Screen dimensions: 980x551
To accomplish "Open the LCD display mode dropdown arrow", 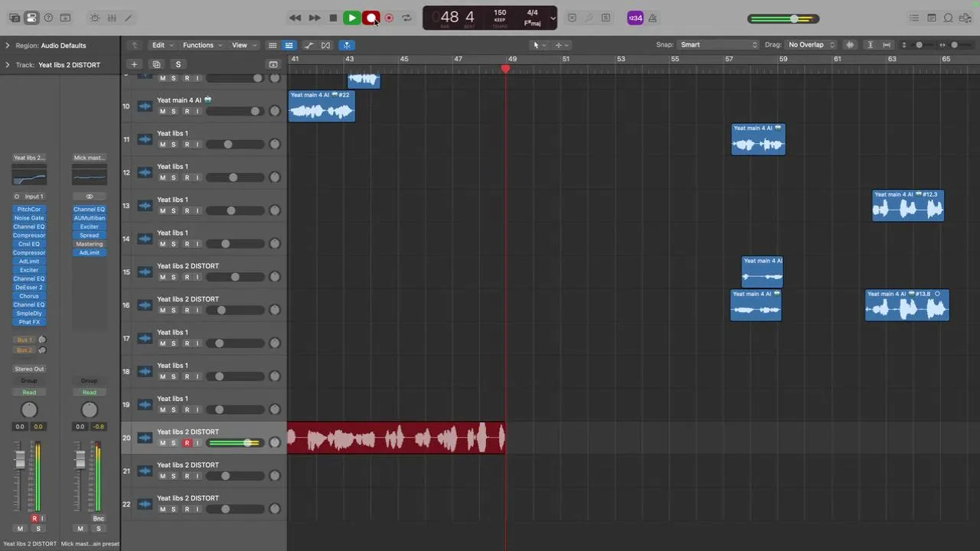I will point(553,18).
